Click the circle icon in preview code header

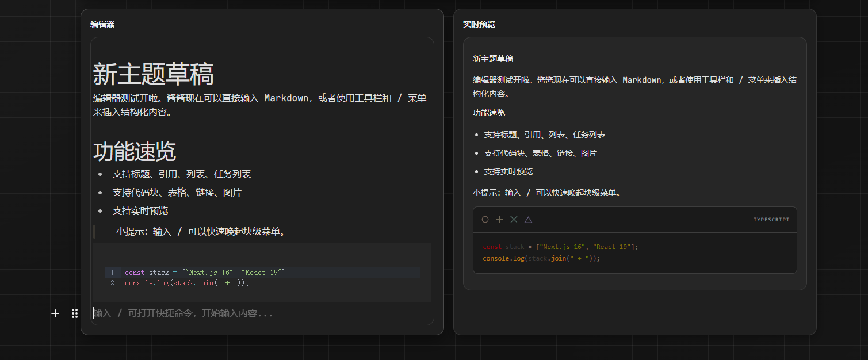(x=485, y=220)
